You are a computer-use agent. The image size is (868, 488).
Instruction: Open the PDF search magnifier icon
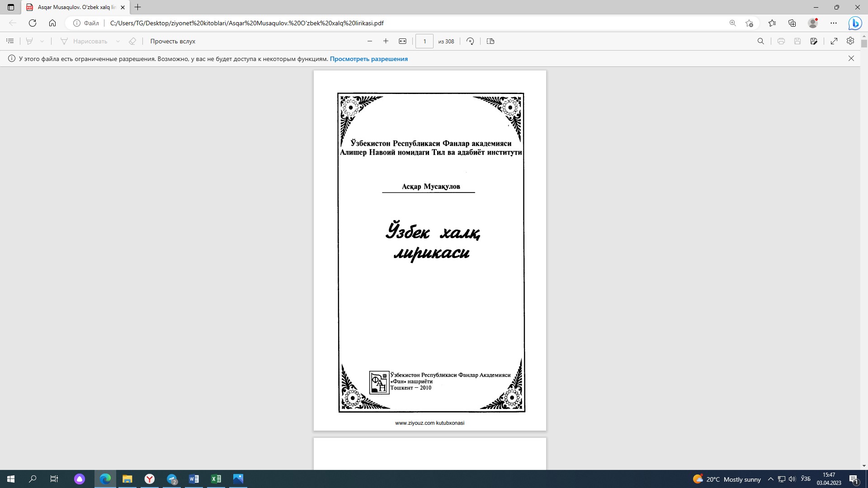761,41
